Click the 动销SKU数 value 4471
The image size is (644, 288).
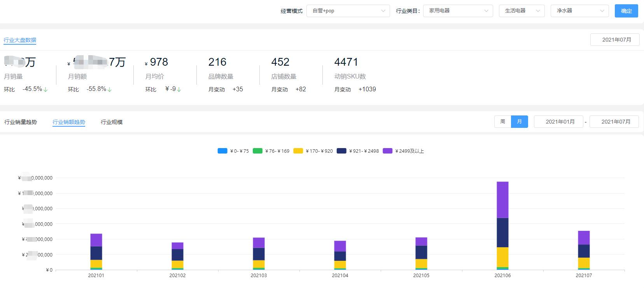pyautogui.click(x=346, y=62)
